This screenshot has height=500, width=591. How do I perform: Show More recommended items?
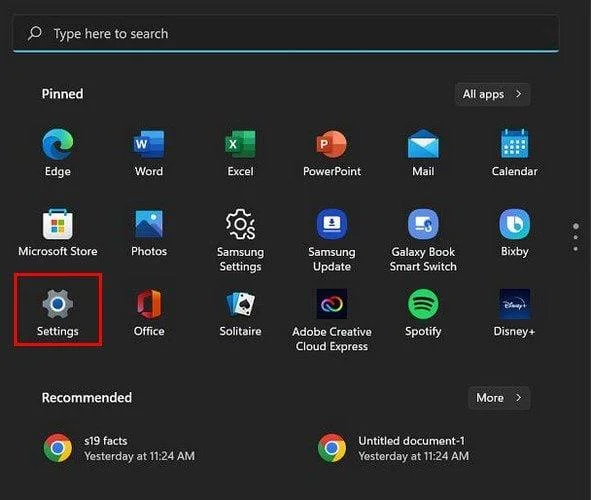pyautogui.click(x=499, y=398)
